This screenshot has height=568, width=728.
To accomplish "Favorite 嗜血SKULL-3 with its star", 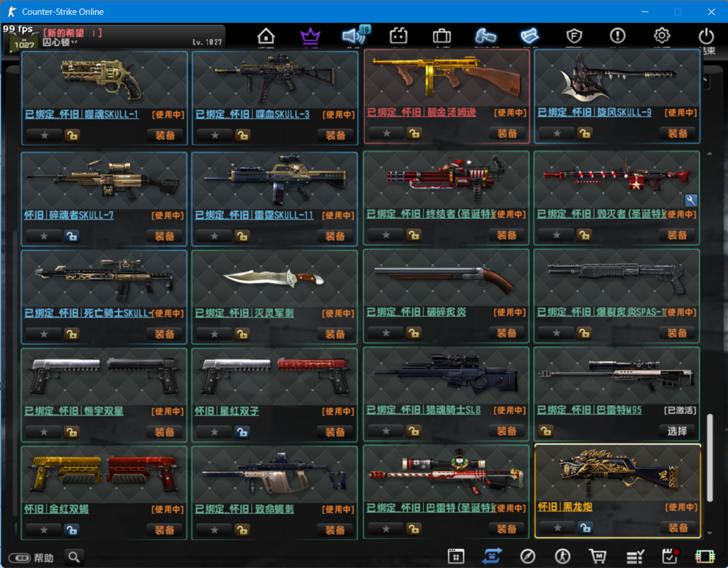I will click(x=215, y=135).
